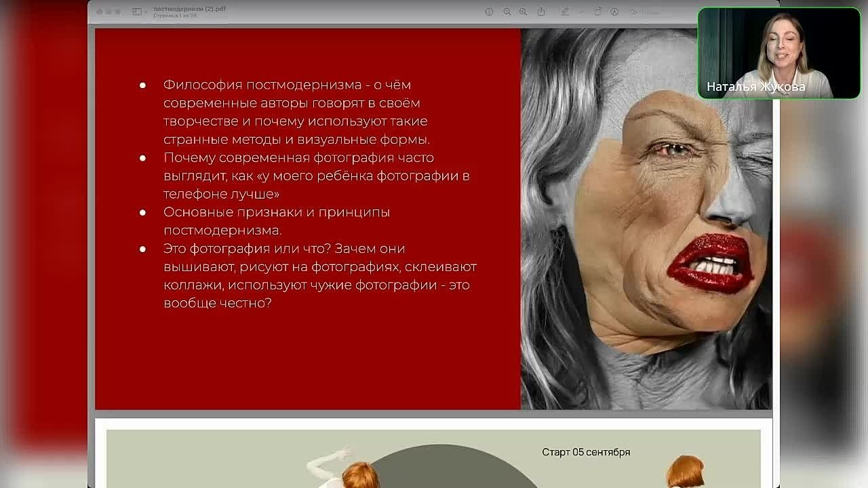Click the text "Старт 05 сентября"

(x=586, y=452)
